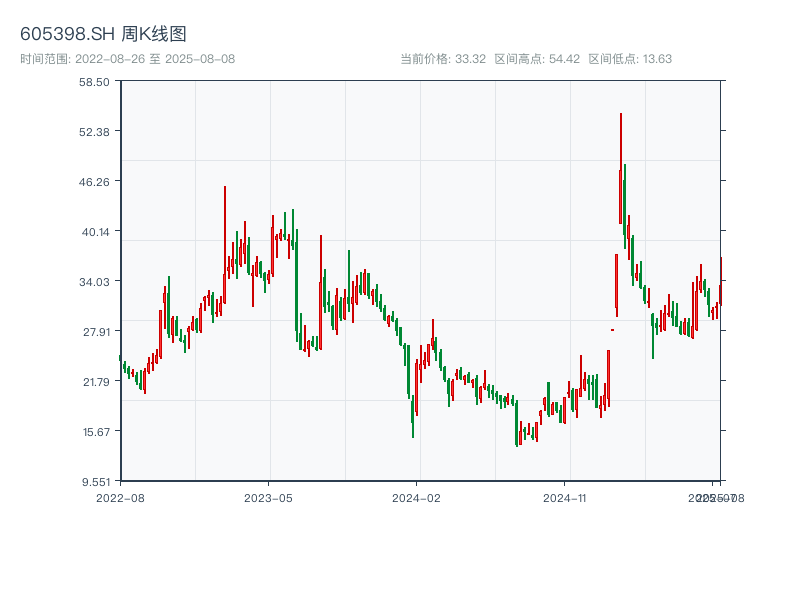This screenshot has height=600, width=800.
Task: Click the y-axis value 40.14
Action: [95, 232]
